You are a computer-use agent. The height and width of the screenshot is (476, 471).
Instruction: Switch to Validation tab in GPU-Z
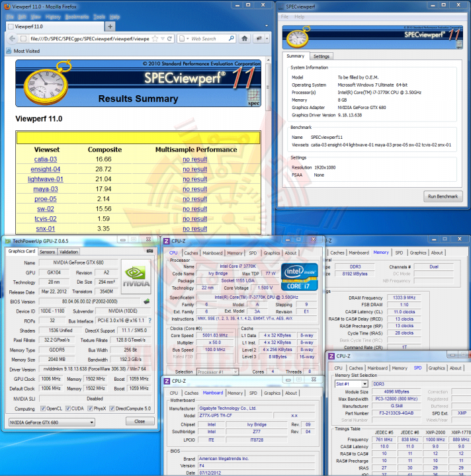coord(69,252)
